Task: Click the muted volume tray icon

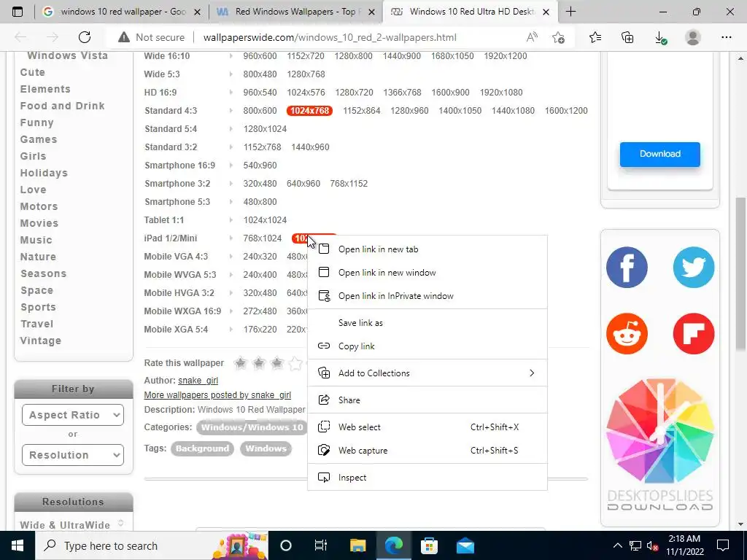Action: [652, 545]
